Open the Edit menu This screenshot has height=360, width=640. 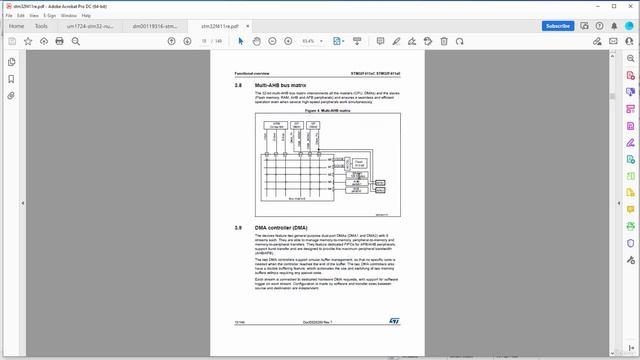[21, 16]
